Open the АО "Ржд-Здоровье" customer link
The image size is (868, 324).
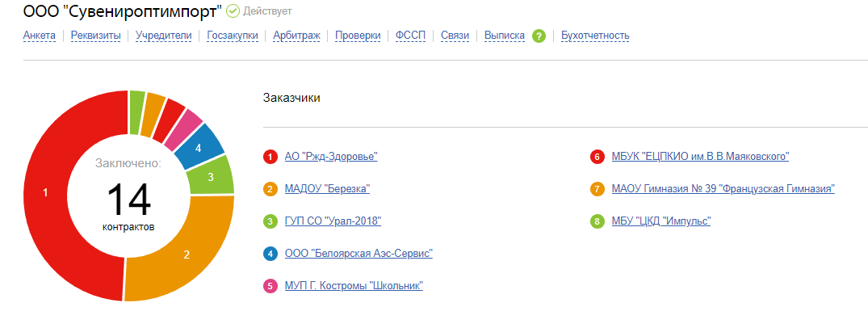pos(331,157)
